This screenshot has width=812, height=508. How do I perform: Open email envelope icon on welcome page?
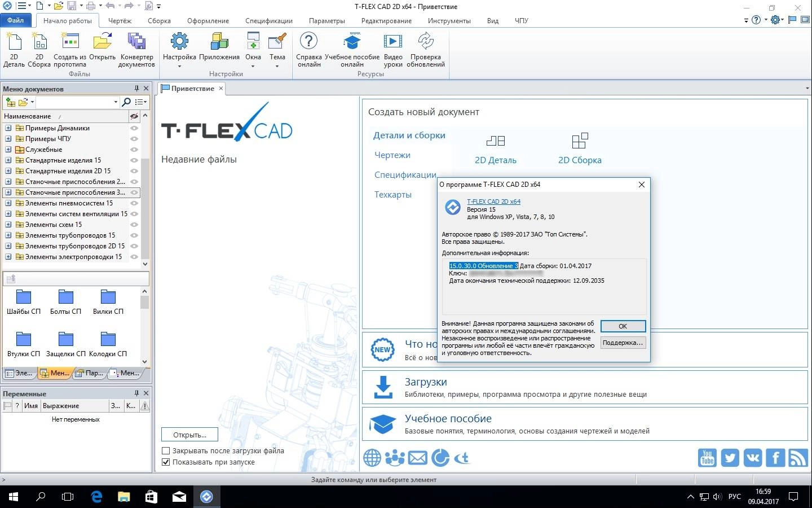click(x=417, y=458)
